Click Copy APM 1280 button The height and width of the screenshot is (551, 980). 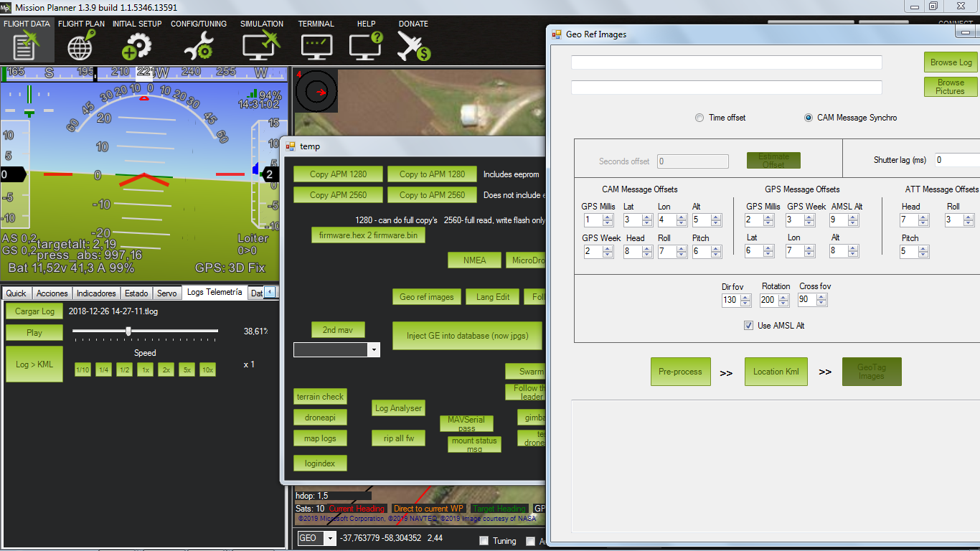point(338,174)
